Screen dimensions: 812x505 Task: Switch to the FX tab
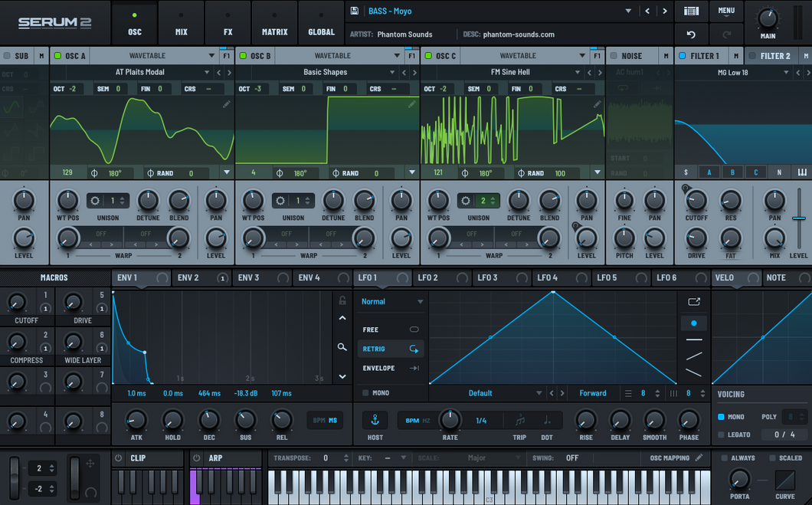pyautogui.click(x=228, y=23)
